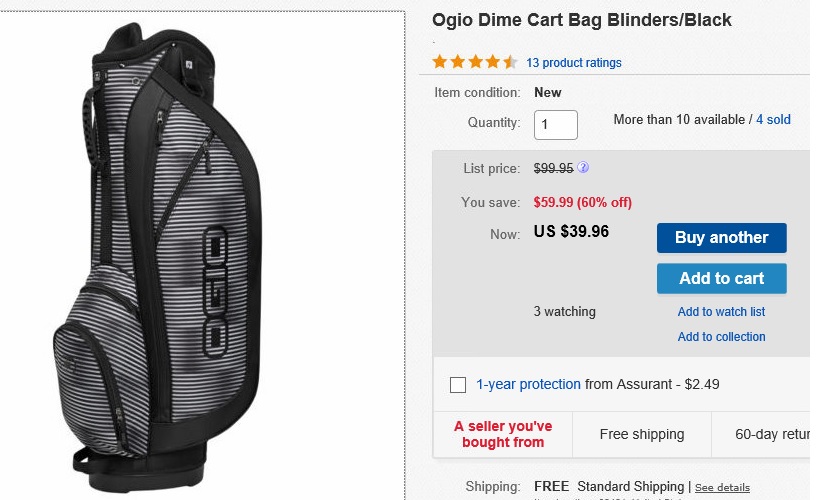Screen dimensions: 819x500
Task: Click the list price info help icon
Action: [x=583, y=168]
